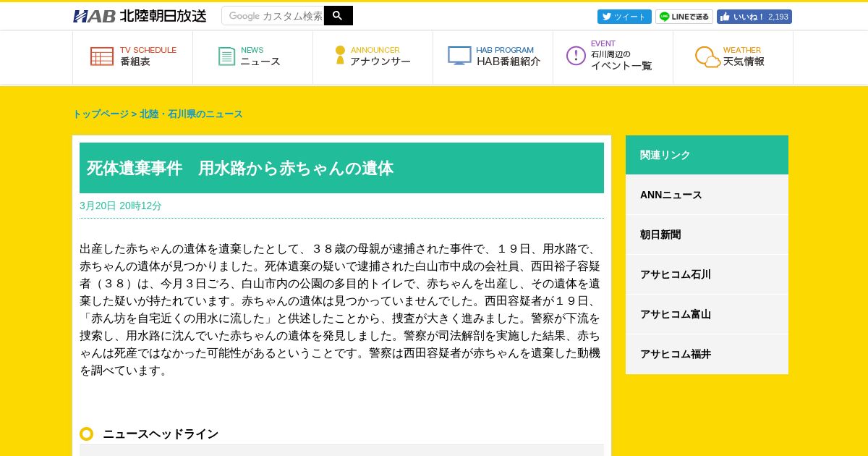This screenshot has width=868, height=456.
Task: Click the HAB 北陸朝日放送 logo
Action: tap(140, 16)
